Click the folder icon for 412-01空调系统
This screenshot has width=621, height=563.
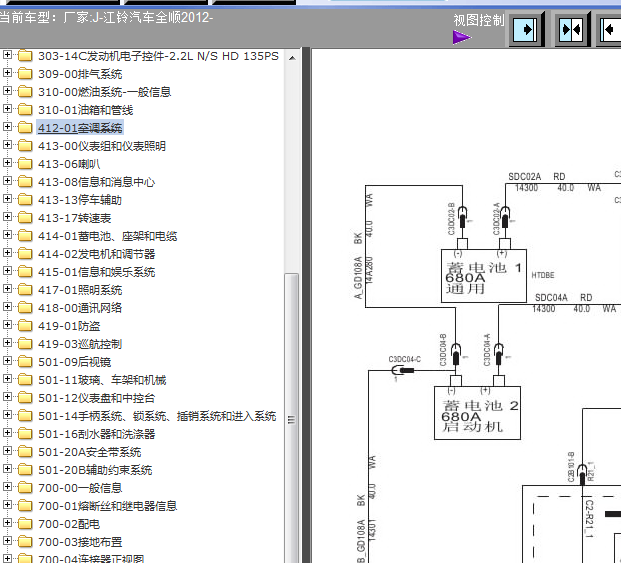click(25, 127)
